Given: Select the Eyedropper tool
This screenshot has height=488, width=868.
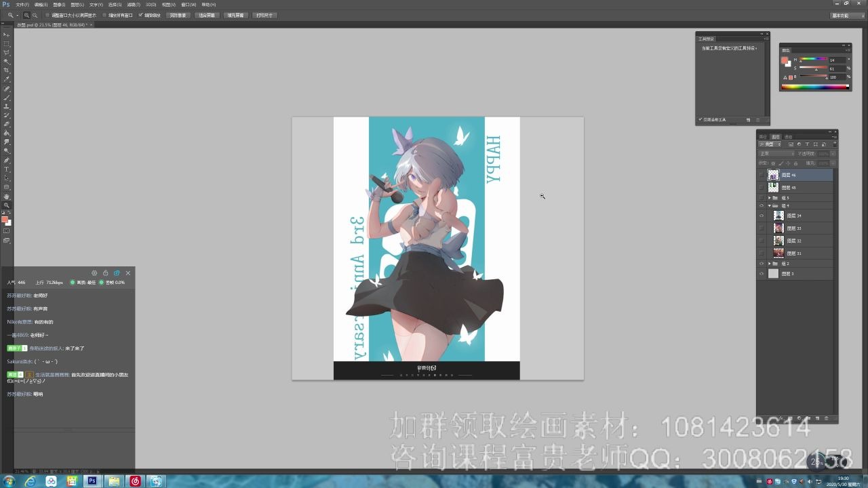Looking at the screenshot, I should [7, 79].
